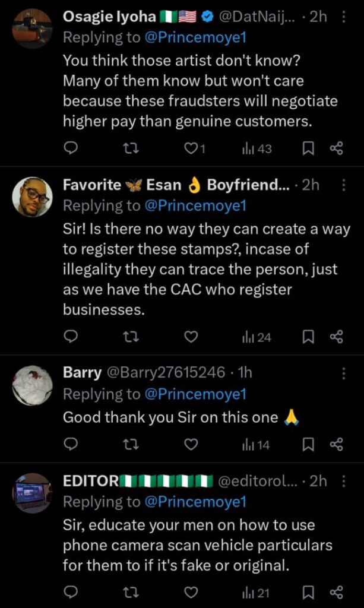
Task: Open Barry's profile picture
Action: point(32,385)
